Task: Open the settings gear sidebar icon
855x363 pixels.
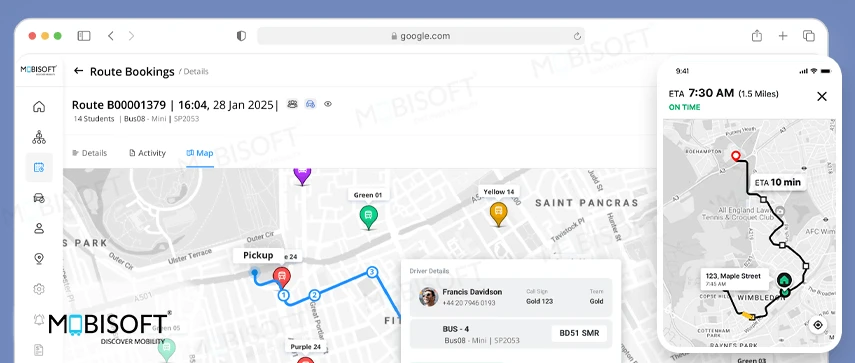Action: click(39, 289)
